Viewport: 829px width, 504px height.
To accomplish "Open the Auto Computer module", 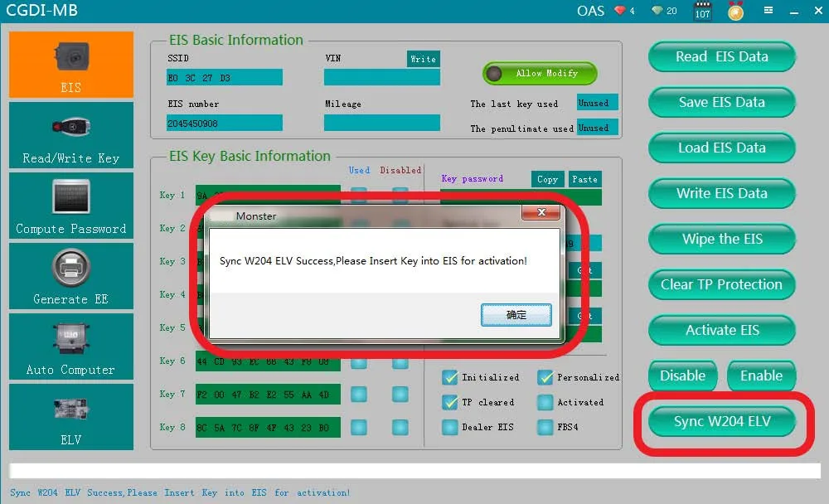I will [70, 346].
